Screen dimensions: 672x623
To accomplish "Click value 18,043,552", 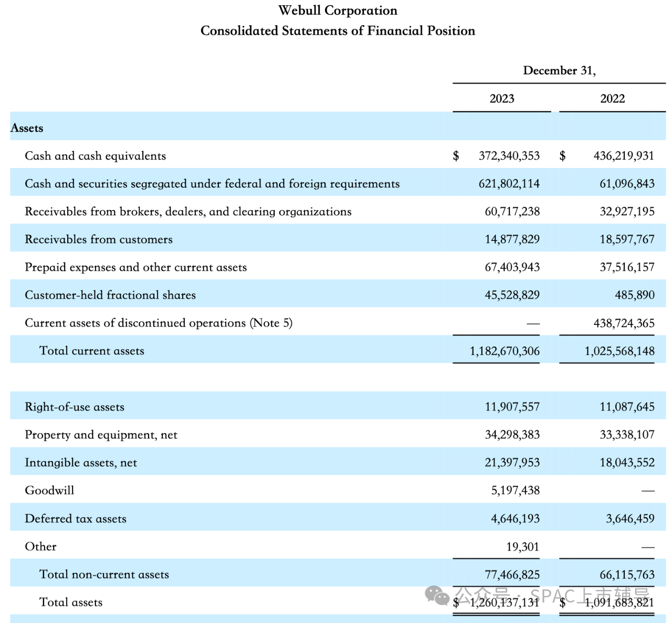I will (x=627, y=462).
